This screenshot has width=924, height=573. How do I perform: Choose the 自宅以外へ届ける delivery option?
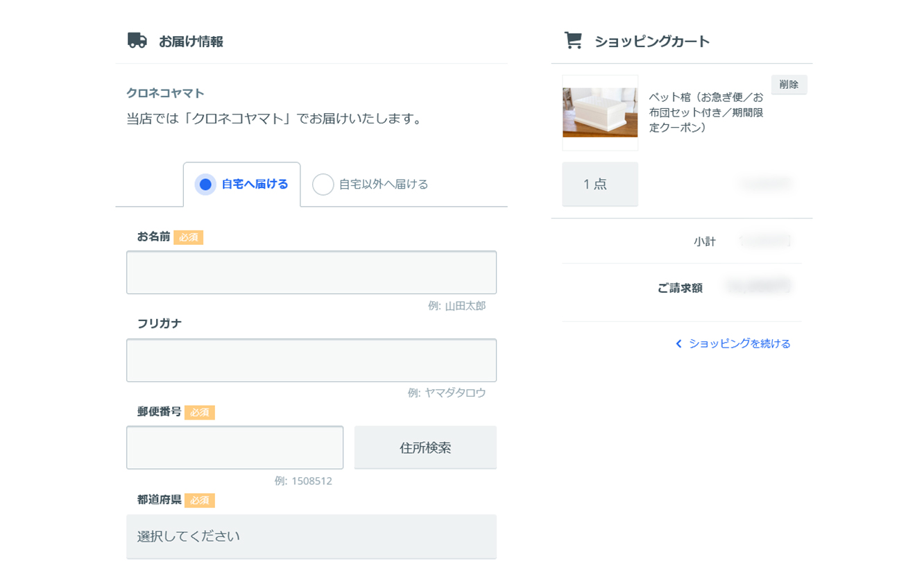pyautogui.click(x=323, y=185)
